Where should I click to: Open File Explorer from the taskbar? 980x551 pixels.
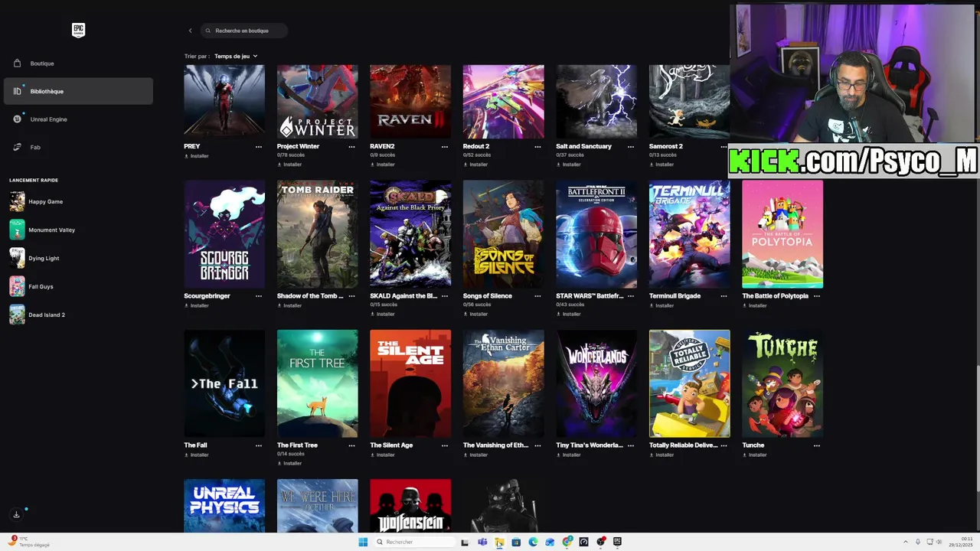[499, 542]
